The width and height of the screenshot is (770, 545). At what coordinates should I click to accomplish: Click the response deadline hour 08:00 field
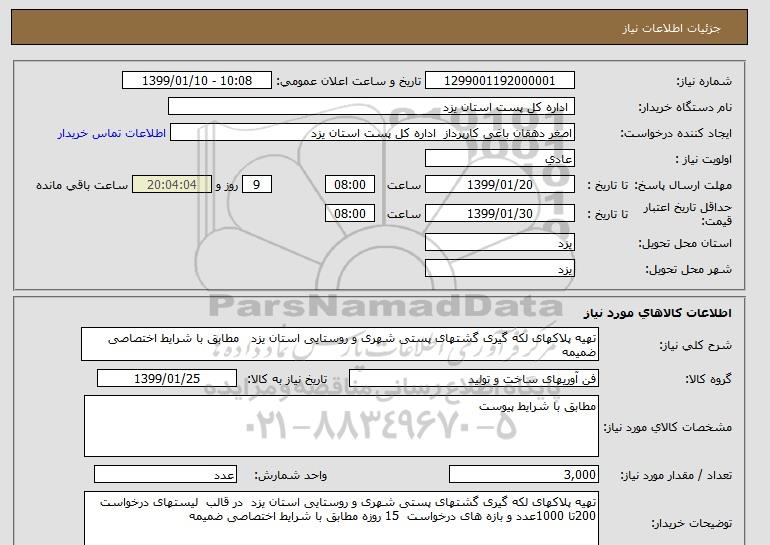350,185
